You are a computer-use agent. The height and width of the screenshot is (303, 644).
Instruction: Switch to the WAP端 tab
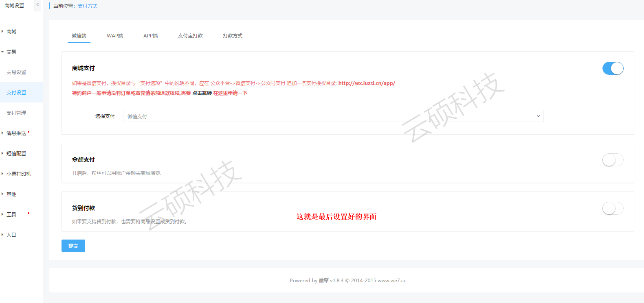(x=115, y=36)
